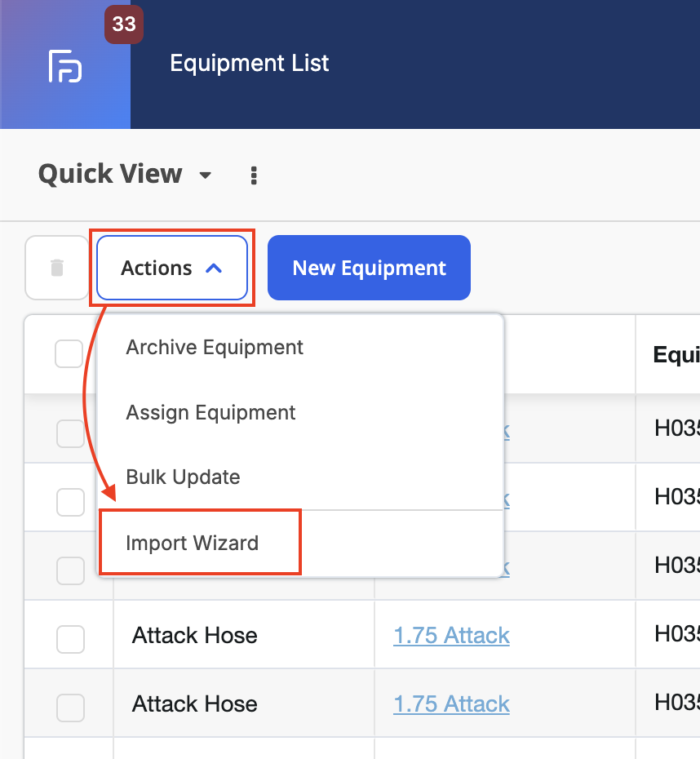The image size is (700, 759).
Task: Expand the Quick View dropdown arrow
Action: pos(206,175)
